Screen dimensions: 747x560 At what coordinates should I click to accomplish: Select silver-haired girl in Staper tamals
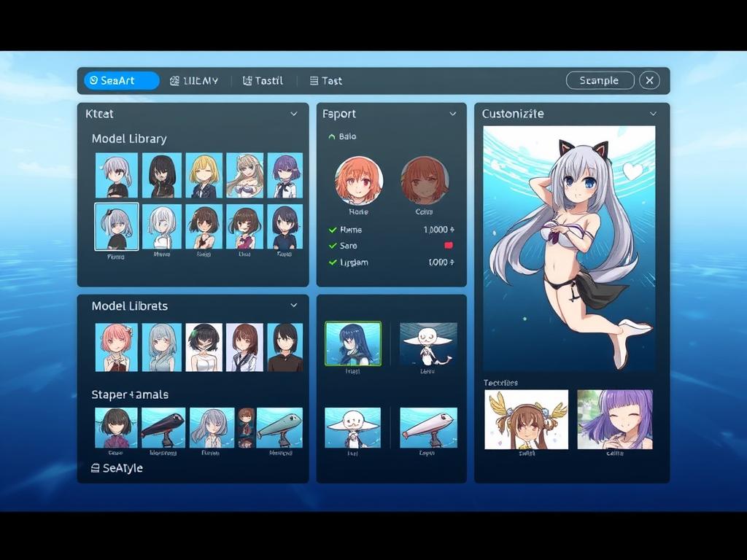point(212,427)
